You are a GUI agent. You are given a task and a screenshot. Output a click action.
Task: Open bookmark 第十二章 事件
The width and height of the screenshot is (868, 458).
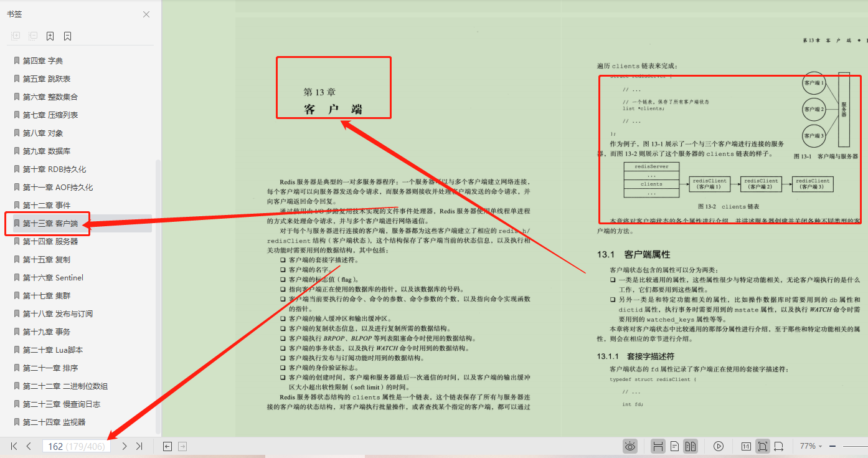pos(47,205)
